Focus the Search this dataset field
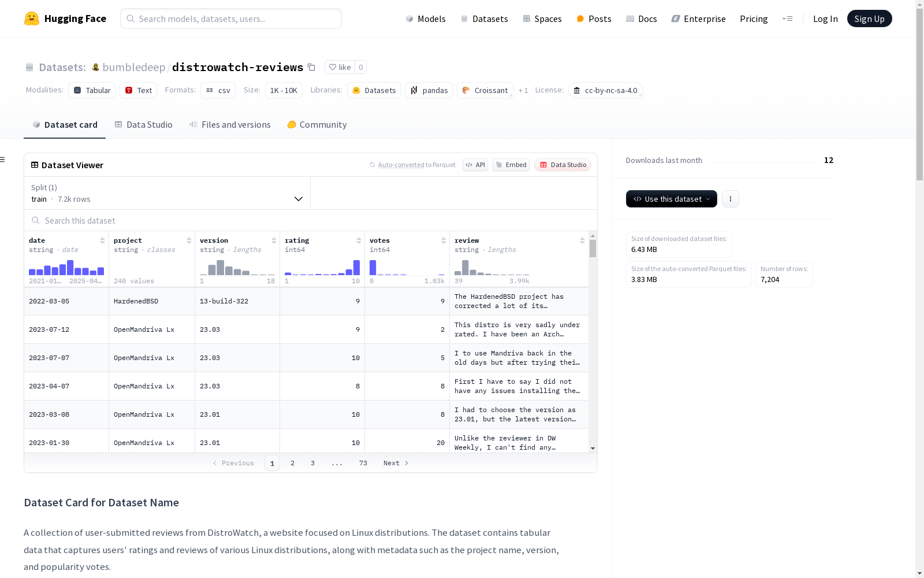The image size is (924, 578). click(311, 221)
